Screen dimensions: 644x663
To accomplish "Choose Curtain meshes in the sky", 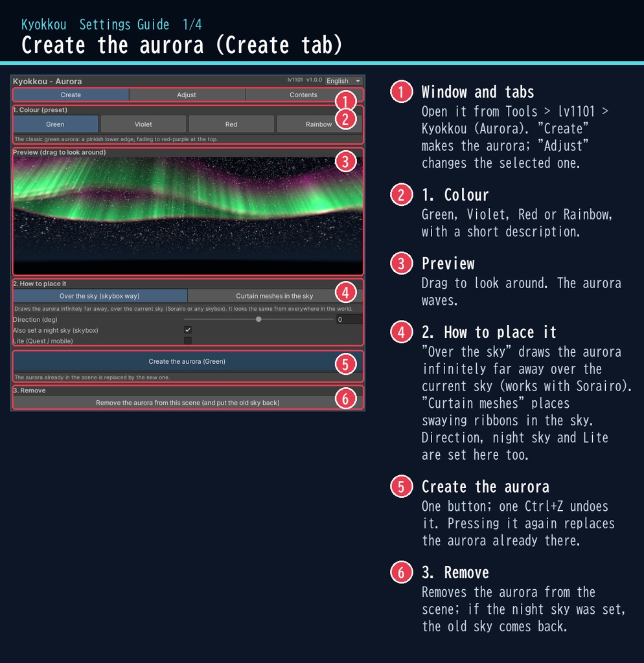I will click(275, 296).
